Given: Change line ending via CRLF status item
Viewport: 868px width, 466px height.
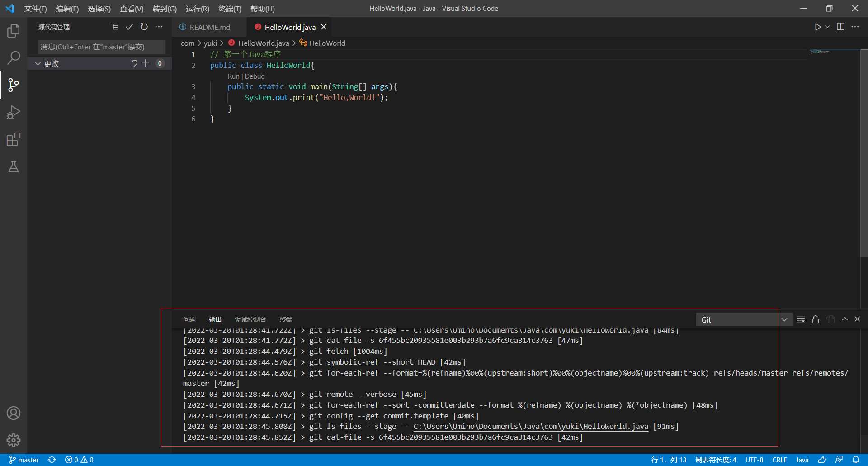Looking at the screenshot, I should (779, 460).
